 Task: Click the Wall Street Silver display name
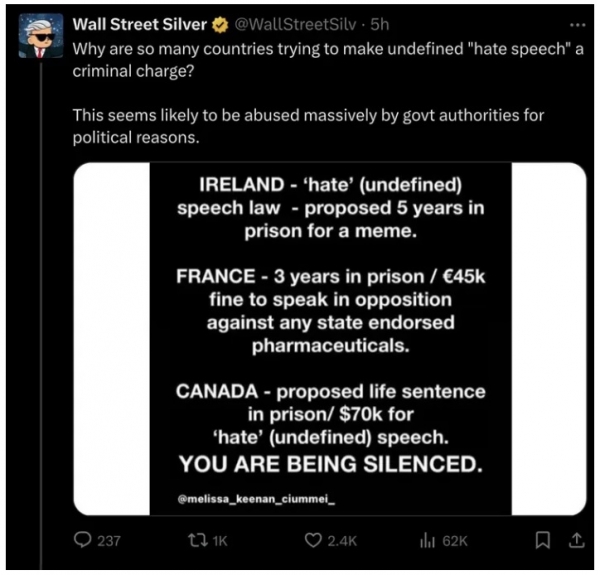[x=140, y=24]
